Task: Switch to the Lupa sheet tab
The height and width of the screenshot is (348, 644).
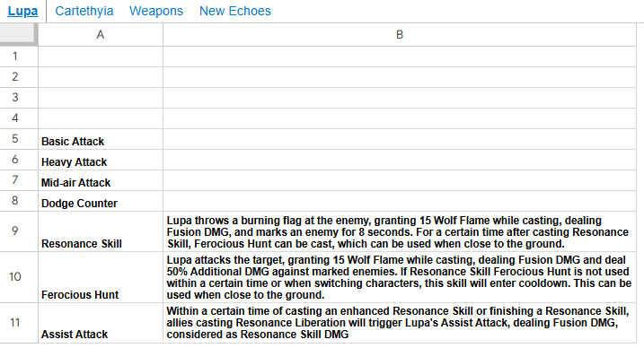Action: point(22,11)
